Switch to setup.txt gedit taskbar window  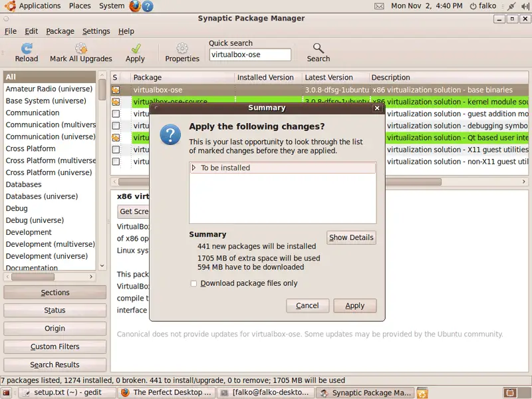coord(67,392)
